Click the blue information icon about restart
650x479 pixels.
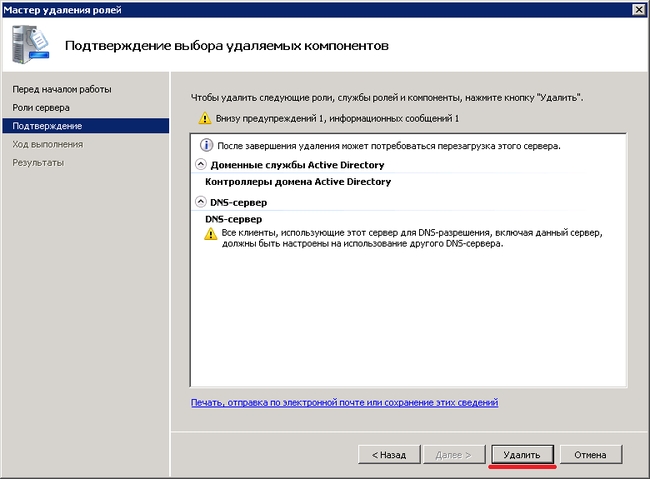(208, 145)
